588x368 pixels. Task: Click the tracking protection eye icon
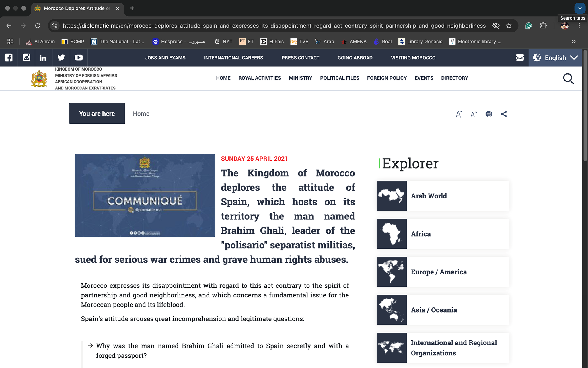496,26
